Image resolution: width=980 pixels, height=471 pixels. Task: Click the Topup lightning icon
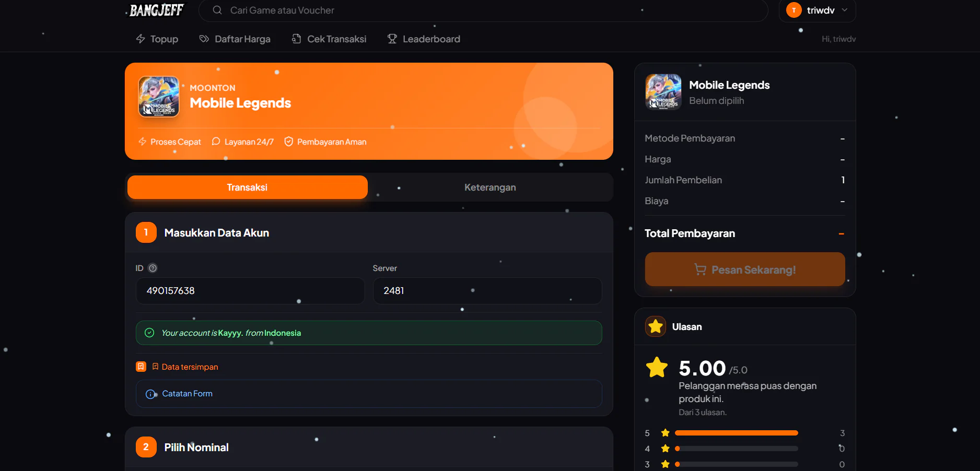(x=141, y=39)
